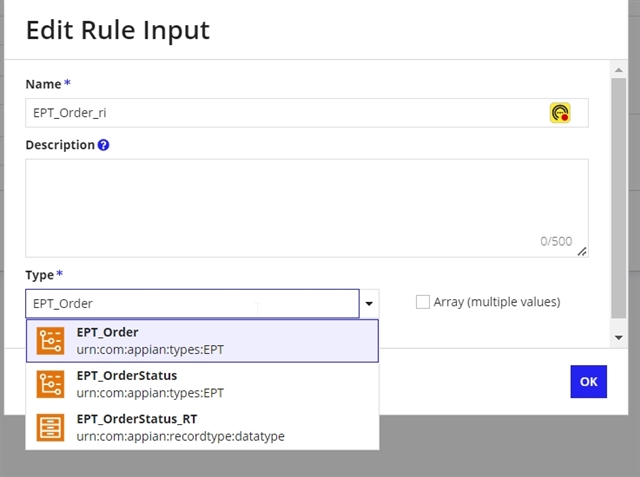
Task: Open the Type dropdown arrow
Action: (x=369, y=304)
